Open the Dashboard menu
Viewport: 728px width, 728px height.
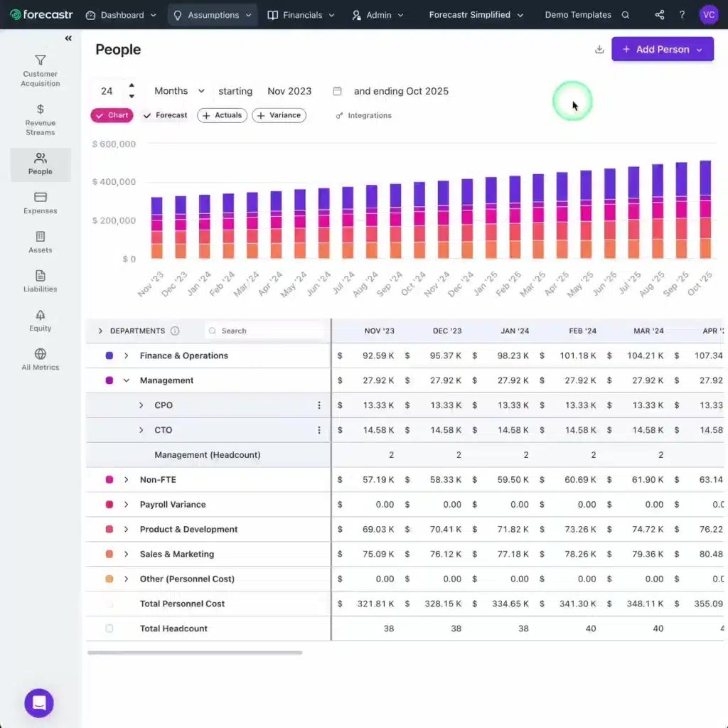point(121,15)
